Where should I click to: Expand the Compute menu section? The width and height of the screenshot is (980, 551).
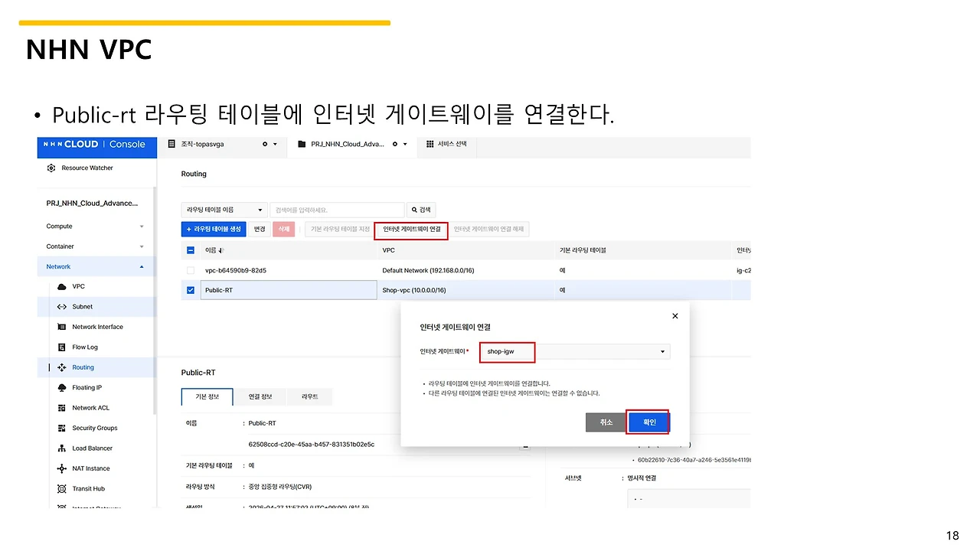click(142, 227)
